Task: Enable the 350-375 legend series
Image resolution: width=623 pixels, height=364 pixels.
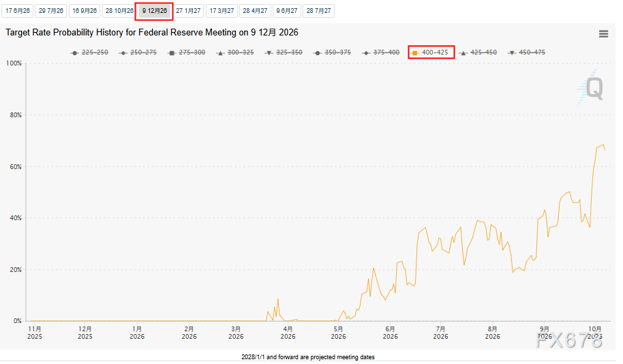Action: pyautogui.click(x=332, y=52)
